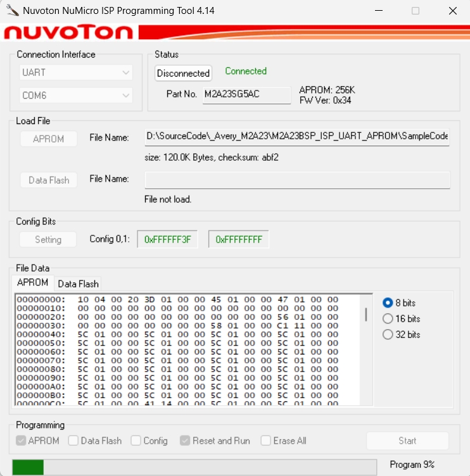
Task: Minimize the ISP Programming Tool window
Action: 379,11
